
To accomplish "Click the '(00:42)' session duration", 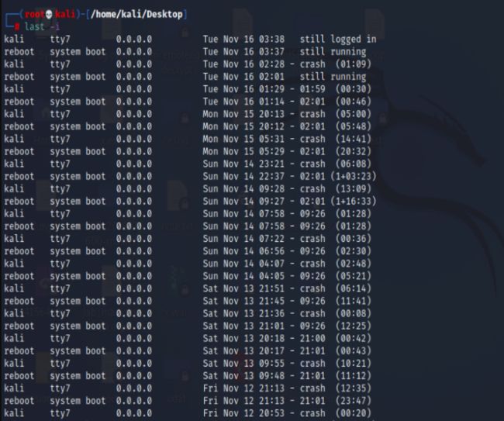I will coord(354,339).
